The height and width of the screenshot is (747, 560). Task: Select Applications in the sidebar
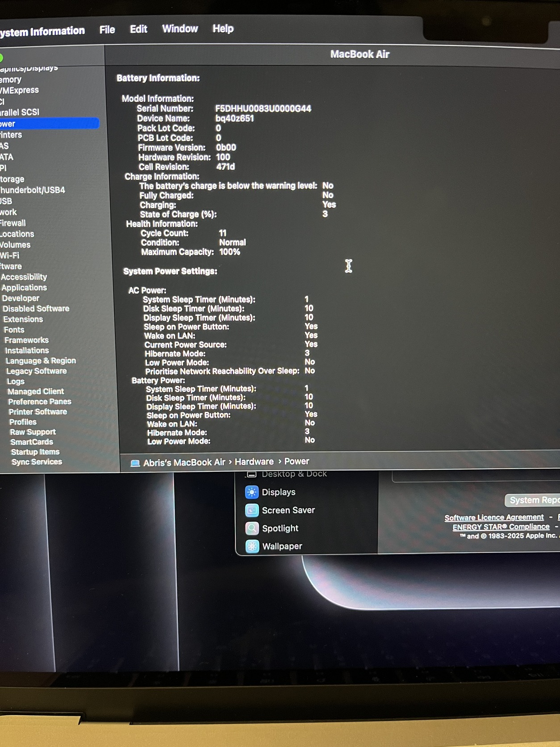tap(24, 288)
